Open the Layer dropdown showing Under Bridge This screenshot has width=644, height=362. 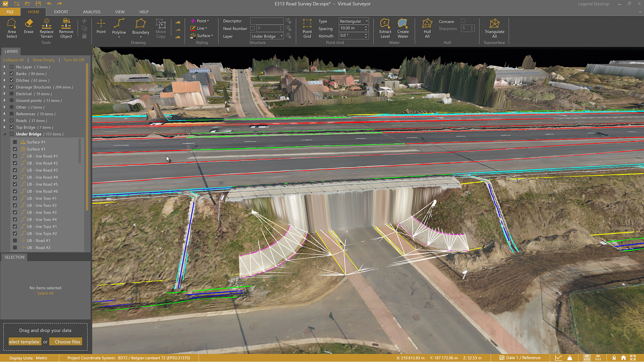point(282,36)
